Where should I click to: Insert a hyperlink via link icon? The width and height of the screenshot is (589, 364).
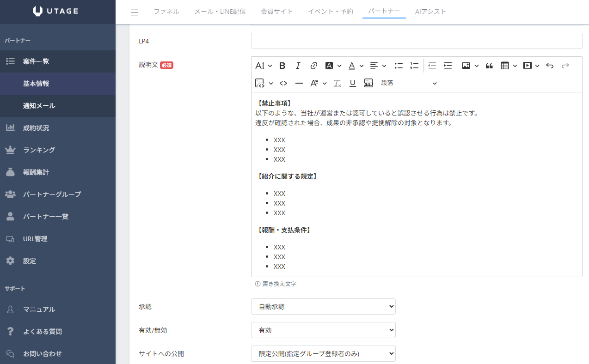click(313, 66)
